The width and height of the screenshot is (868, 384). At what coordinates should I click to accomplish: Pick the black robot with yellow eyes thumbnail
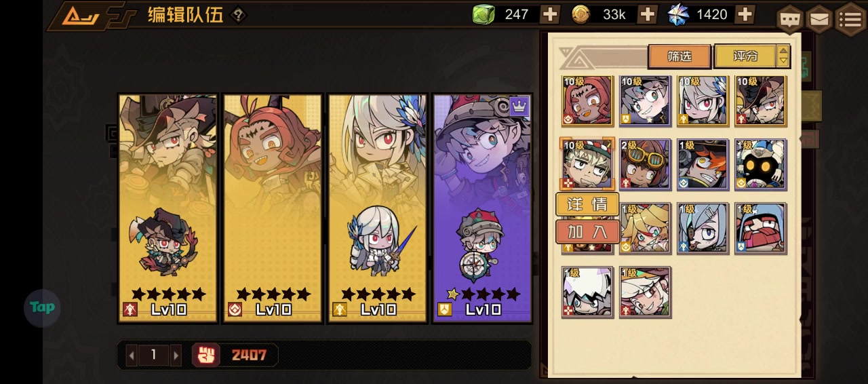pos(761,164)
